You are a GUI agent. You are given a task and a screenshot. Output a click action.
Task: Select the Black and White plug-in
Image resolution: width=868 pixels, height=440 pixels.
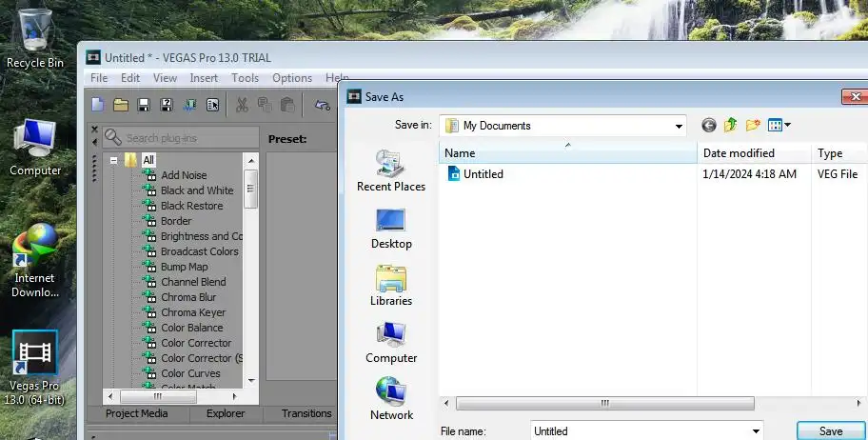pyautogui.click(x=197, y=190)
